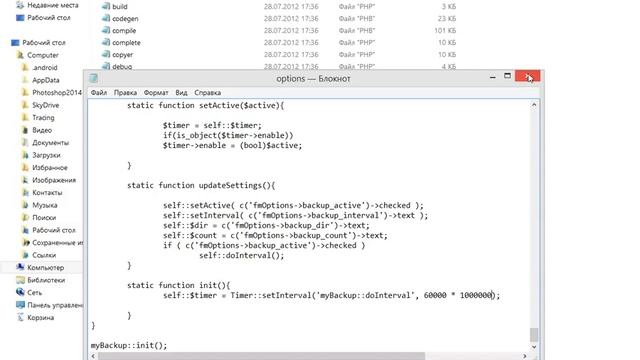Select Библиотеки in the Explorer sidebar
This screenshot has width=640, height=360.
tap(46, 280)
